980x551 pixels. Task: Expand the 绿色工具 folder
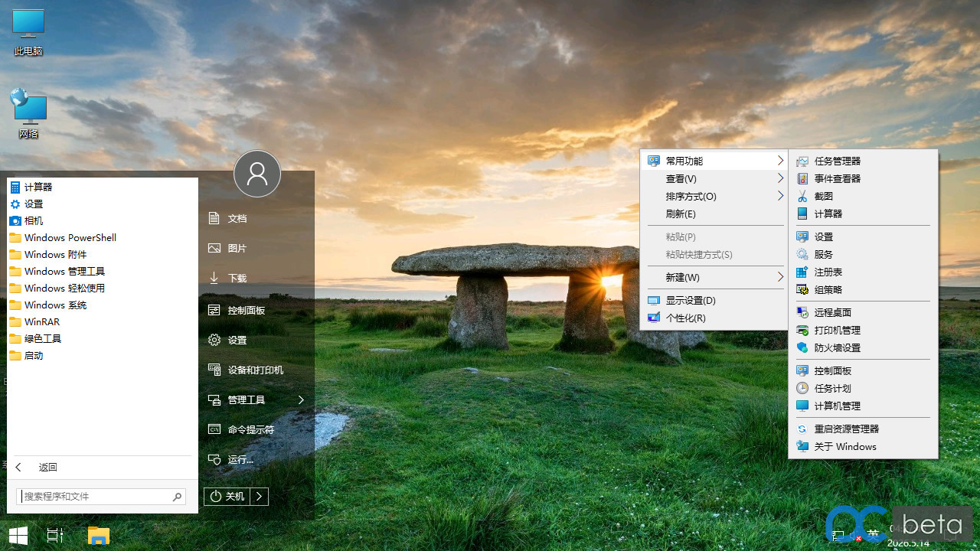coord(103,338)
